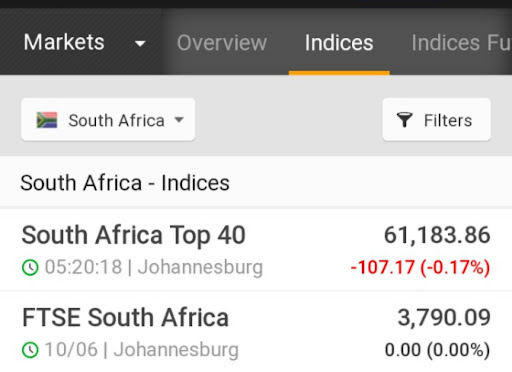Viewport: 512px width, 372px height.
Task: Click the South Africa - Indices header
Action: (x=125, y=183)
